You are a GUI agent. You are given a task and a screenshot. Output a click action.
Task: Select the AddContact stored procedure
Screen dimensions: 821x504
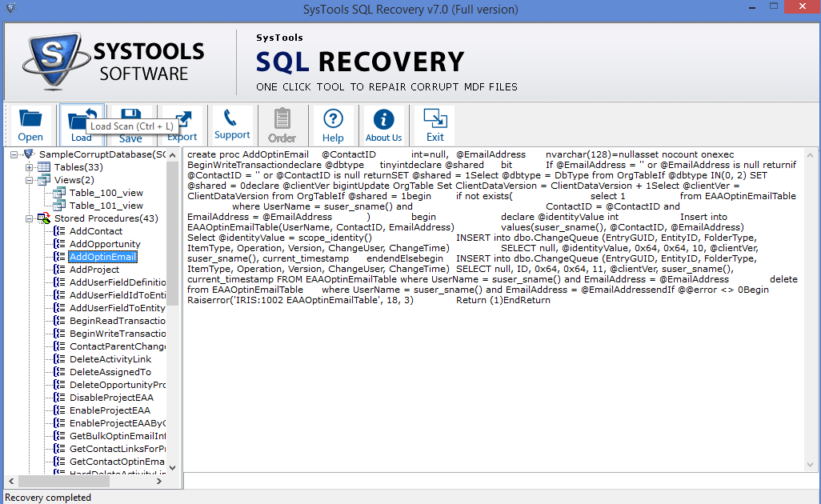pyautogui.click(x=96, y=231)
